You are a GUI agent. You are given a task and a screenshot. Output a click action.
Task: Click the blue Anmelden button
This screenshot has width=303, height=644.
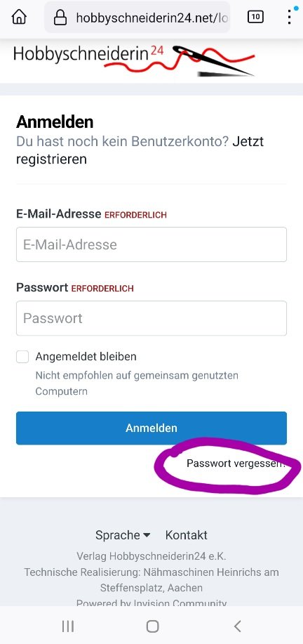(x=151, y=428)
